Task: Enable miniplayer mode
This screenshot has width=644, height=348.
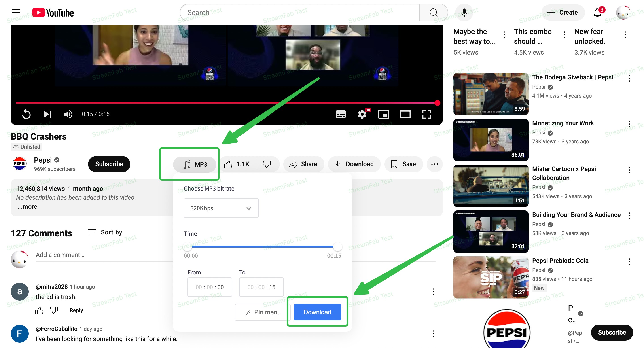Action: pyautogui.click(x=383, y=114)
